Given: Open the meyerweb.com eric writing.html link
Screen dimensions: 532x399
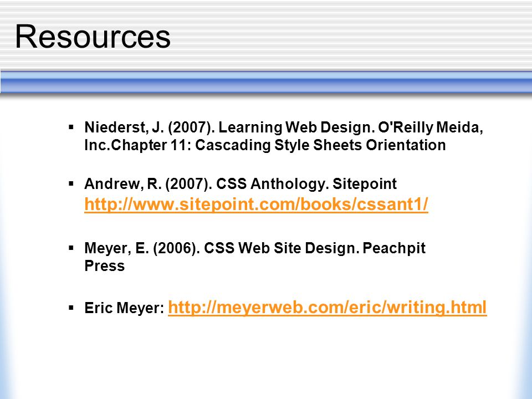Looking at the screenshot, I should click(328, 308).
